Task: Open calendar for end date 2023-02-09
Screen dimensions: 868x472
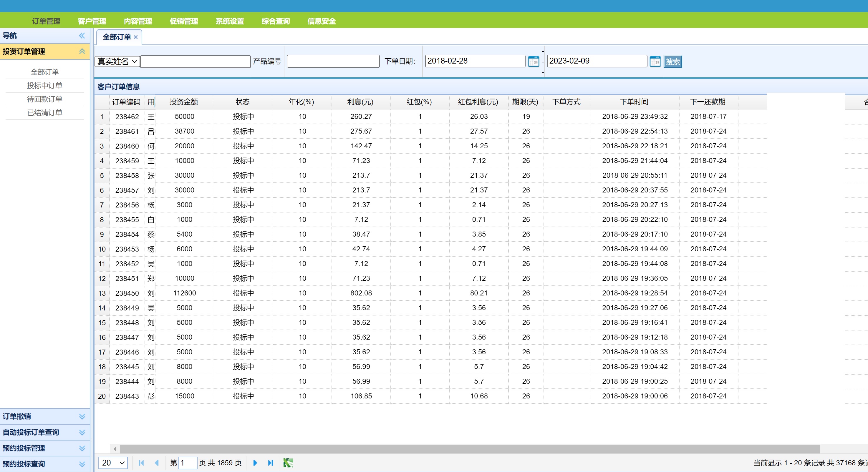Action: 655,62
